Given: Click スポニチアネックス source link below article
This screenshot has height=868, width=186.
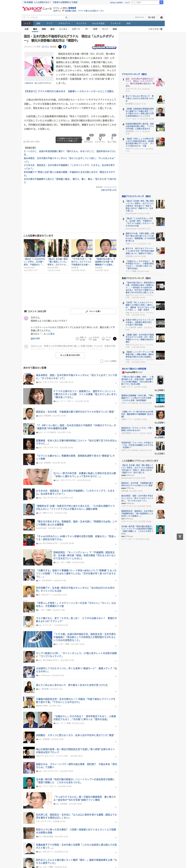Looking at the screenshot, I should 109,190.
